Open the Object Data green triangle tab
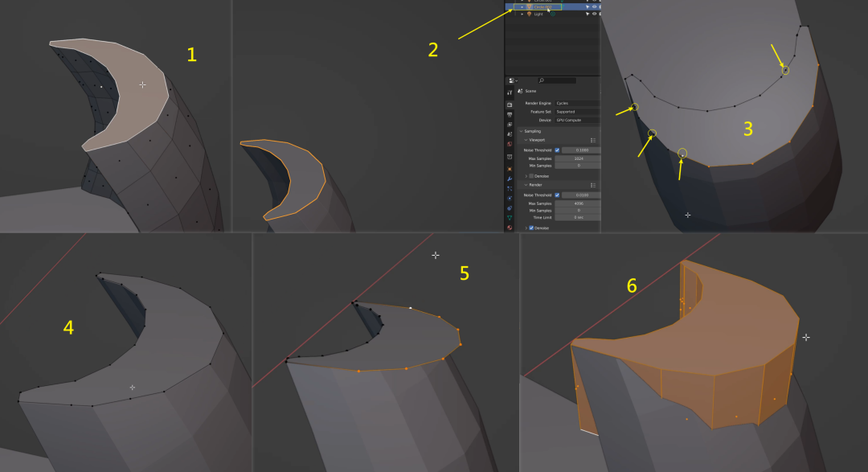 tap(510, 218)
